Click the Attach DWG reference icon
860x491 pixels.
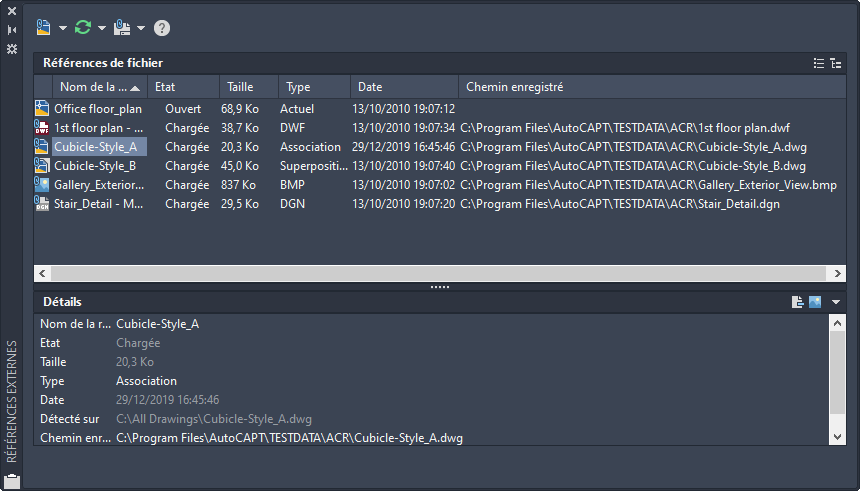pos(44,27)
